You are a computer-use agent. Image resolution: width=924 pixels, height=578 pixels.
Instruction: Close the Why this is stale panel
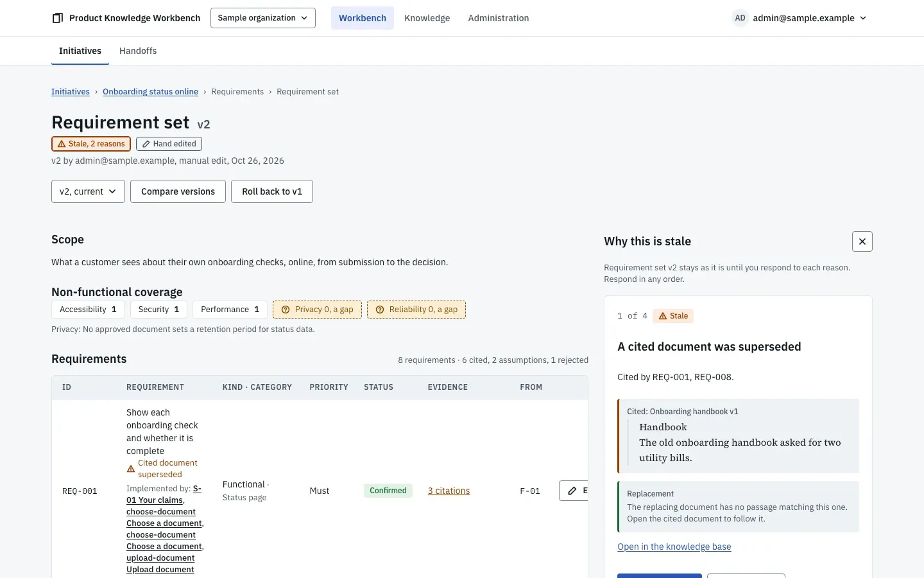(x=862, y=241)
